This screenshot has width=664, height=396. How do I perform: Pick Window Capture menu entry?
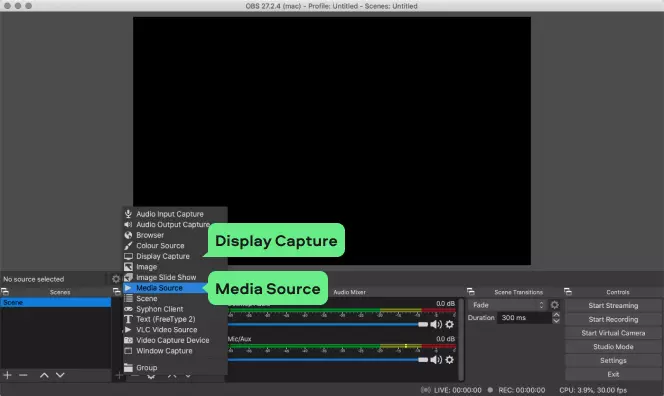coord(164,351)
